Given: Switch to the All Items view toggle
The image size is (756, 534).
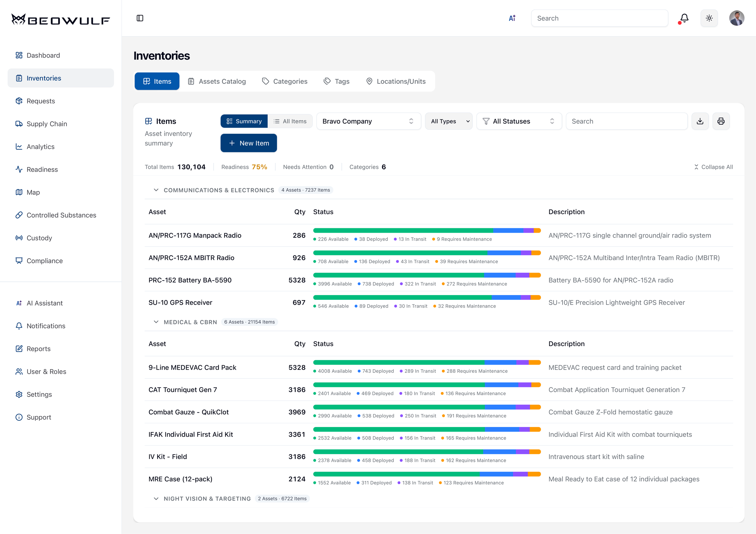Looking at the screenshot, I should click(x=290, y=121).
